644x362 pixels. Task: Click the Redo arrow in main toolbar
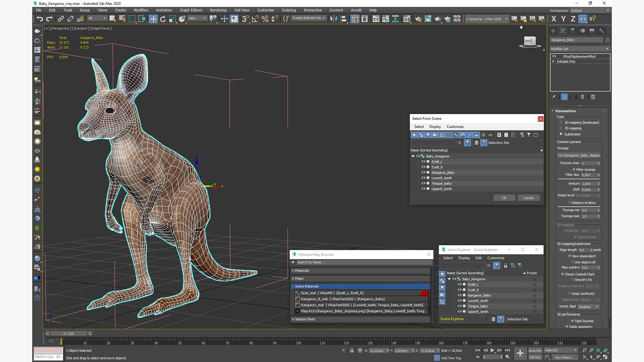coord(49,19)
